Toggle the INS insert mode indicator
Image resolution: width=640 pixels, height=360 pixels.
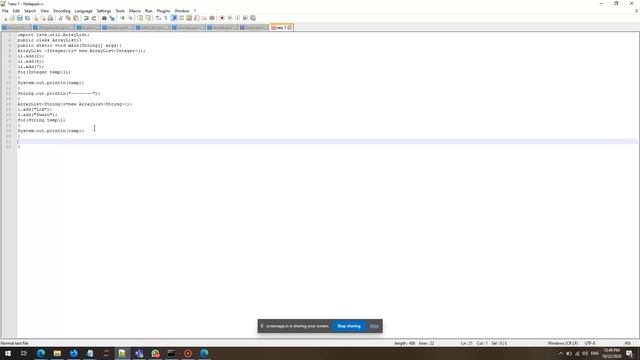(627, 343)
